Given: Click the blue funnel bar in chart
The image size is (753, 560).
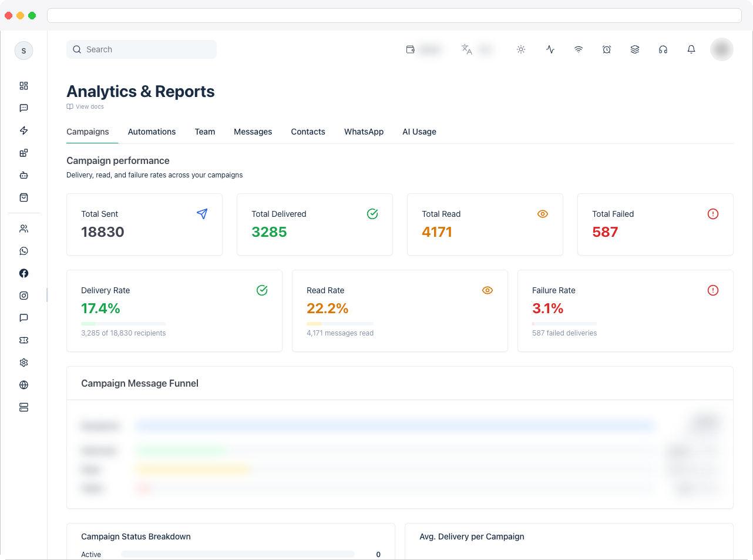Looking at the screenshot, I should pos(395,425).
